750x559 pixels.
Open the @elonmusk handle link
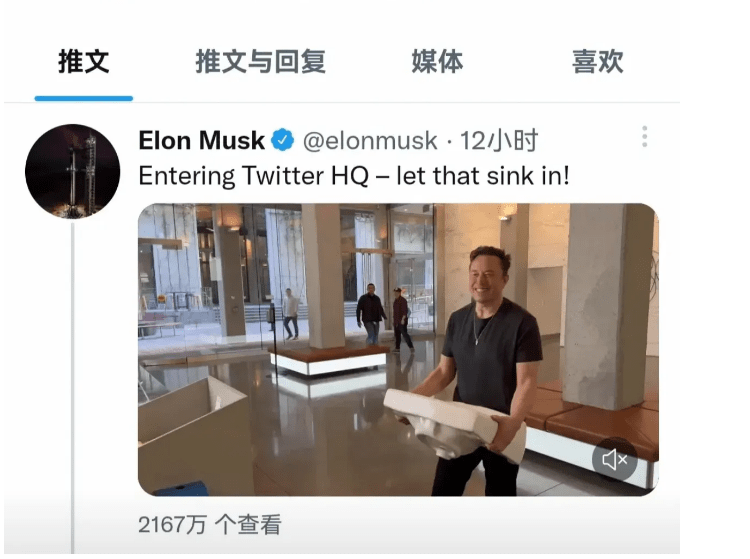point(370,141)
